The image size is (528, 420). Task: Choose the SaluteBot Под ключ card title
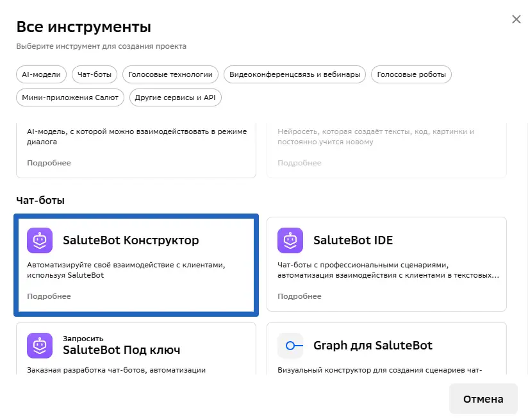pyautogui.click(x=121, y=350)
